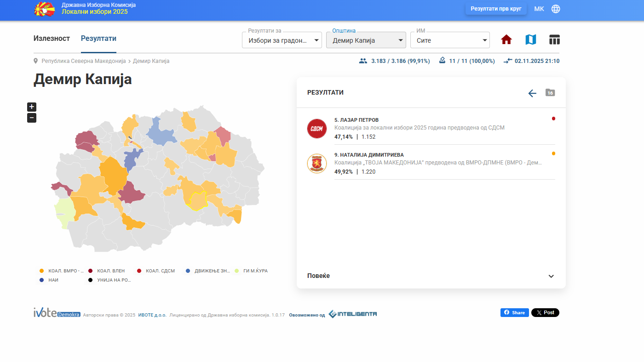Click the State Election Commission logo
This screenshot has height=362, width=644.
44,9
